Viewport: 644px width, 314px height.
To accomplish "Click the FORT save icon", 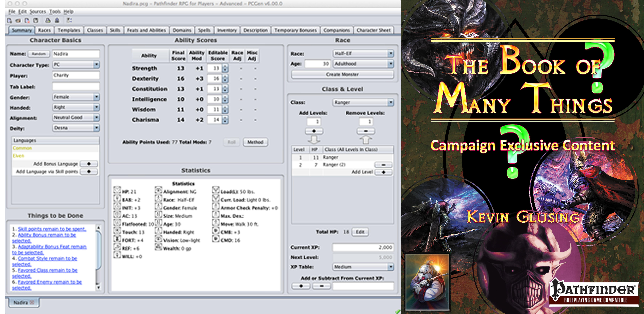I will [117, 239].
